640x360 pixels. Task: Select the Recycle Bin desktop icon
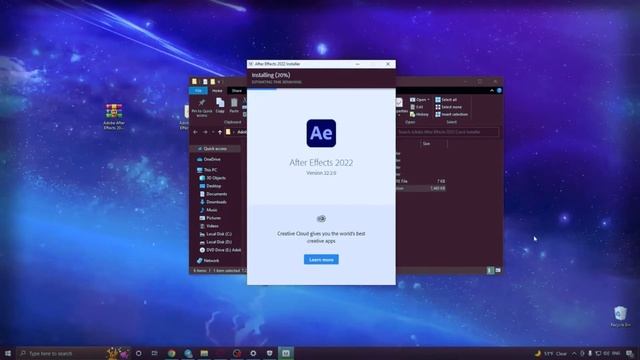click(620, 316)
